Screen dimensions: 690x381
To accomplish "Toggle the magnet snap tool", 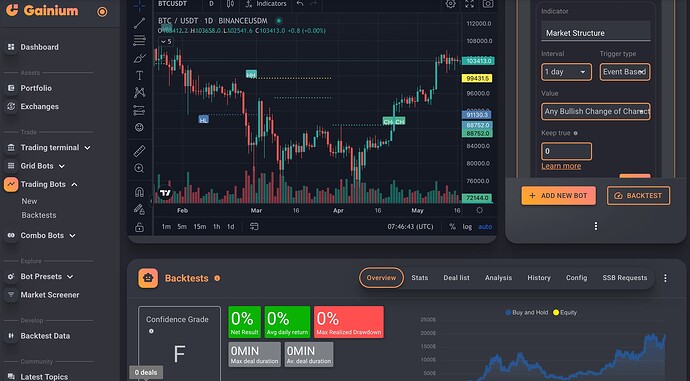I will coord(139,192).
